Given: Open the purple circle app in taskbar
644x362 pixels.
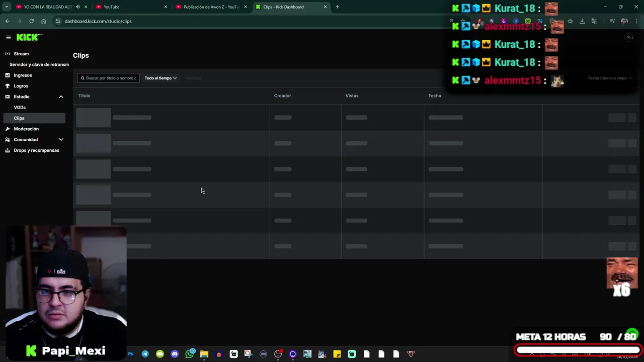Looking at the screenshot, I should (293, 354).
